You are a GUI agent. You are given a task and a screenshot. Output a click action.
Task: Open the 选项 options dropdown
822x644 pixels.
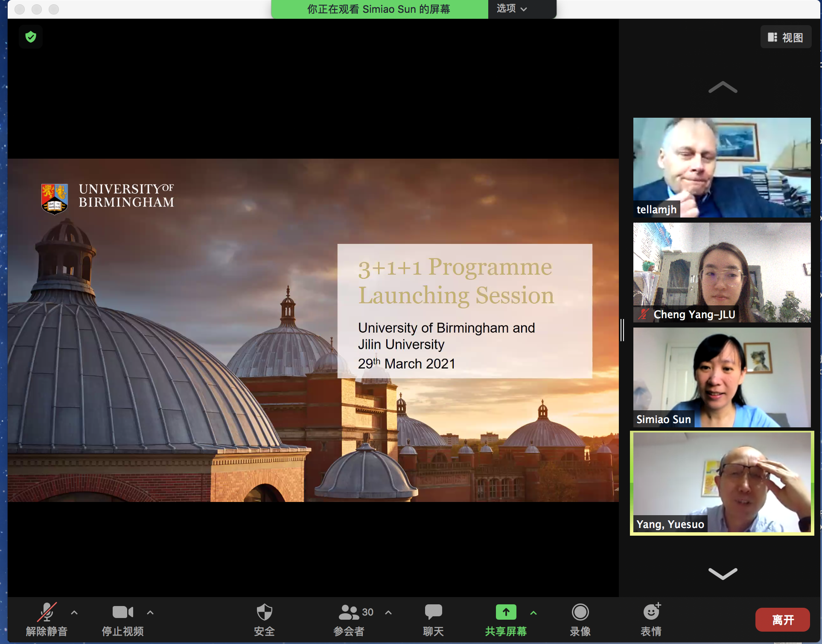[x=512, y=9]
